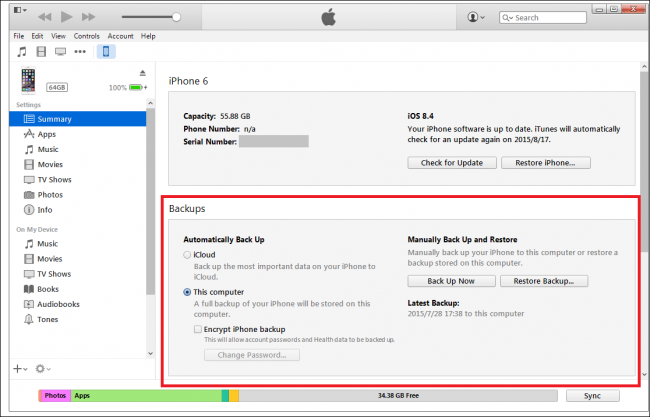Switch to Music library icon
The height and width of the screenshot is (417, 650).
(x=22, y=52)
